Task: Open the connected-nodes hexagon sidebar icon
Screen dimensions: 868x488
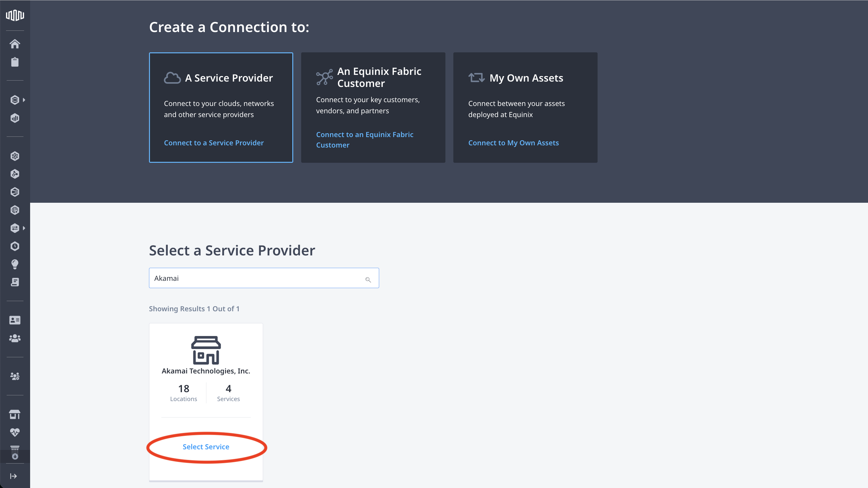Action: [15, 174]
